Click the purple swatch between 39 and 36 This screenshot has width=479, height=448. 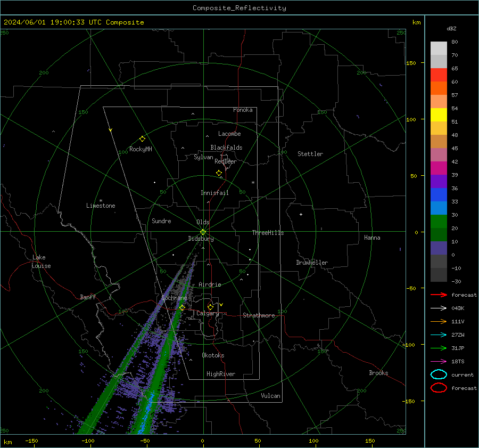click(x=439, y=182)
